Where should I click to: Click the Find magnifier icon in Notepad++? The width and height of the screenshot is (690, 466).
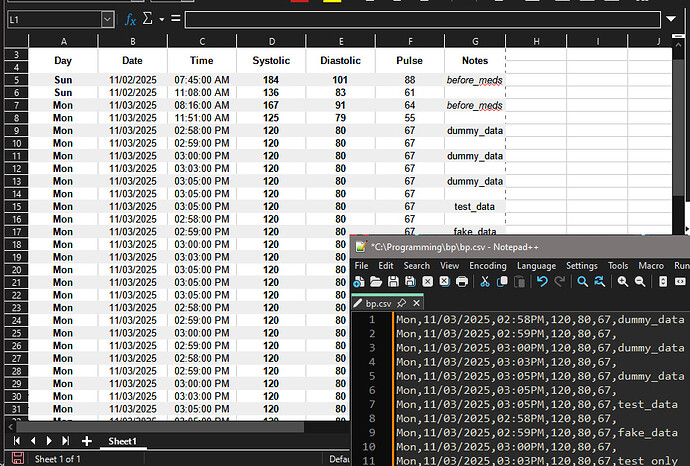(582, 282)
